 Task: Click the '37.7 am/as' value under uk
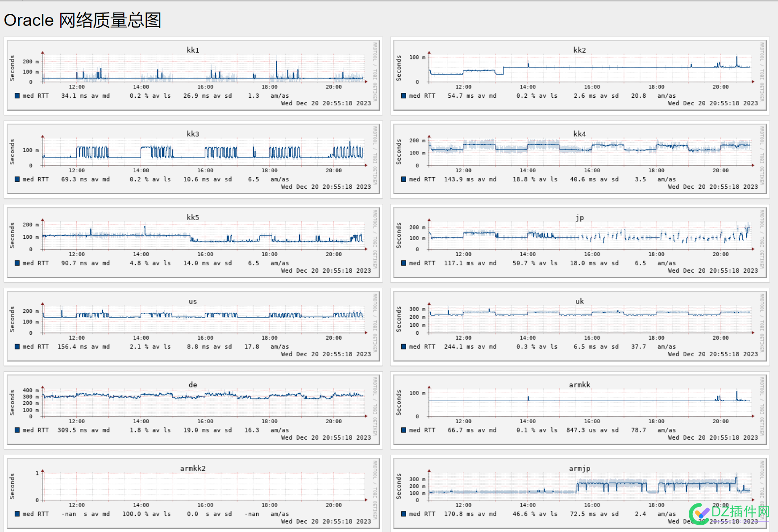(653, 346)
